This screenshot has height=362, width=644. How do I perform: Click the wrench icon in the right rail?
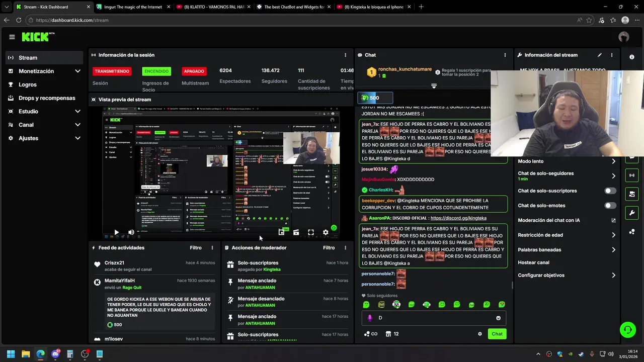click(632, 213)
